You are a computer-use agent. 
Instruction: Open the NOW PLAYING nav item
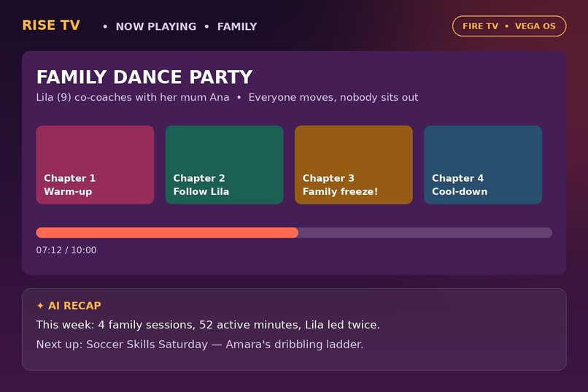pyautogui.click(x=156, y=26)
